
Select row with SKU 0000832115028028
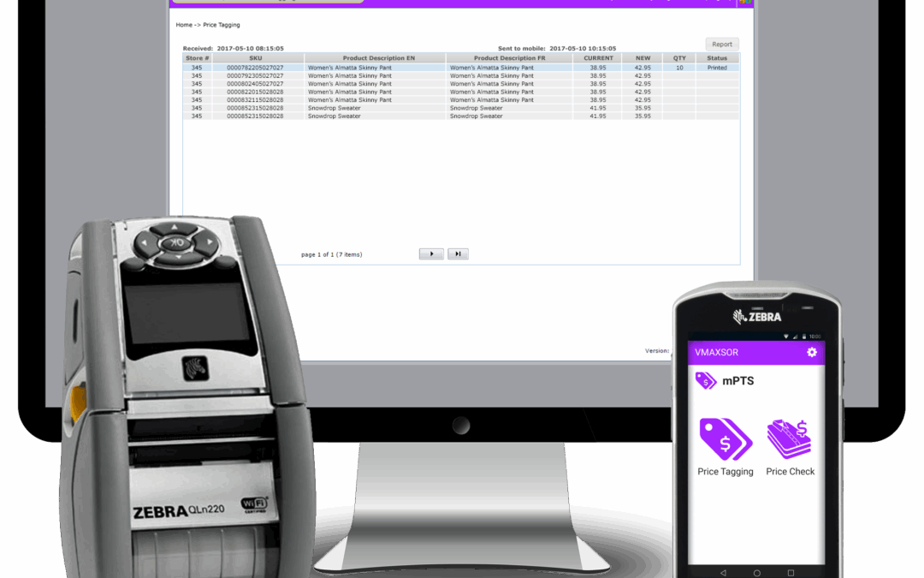(x=461, y=100)
